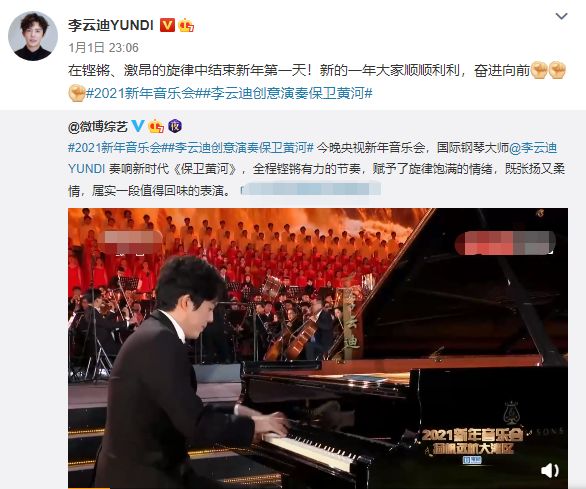Click the orange V verified badge

point(167,25)
